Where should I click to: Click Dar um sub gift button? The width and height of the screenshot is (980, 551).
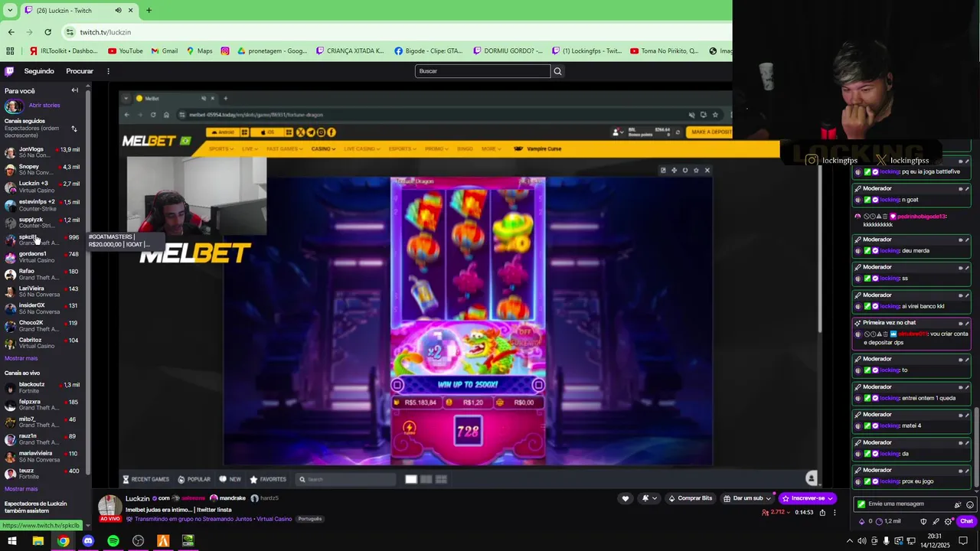point(746,498)
